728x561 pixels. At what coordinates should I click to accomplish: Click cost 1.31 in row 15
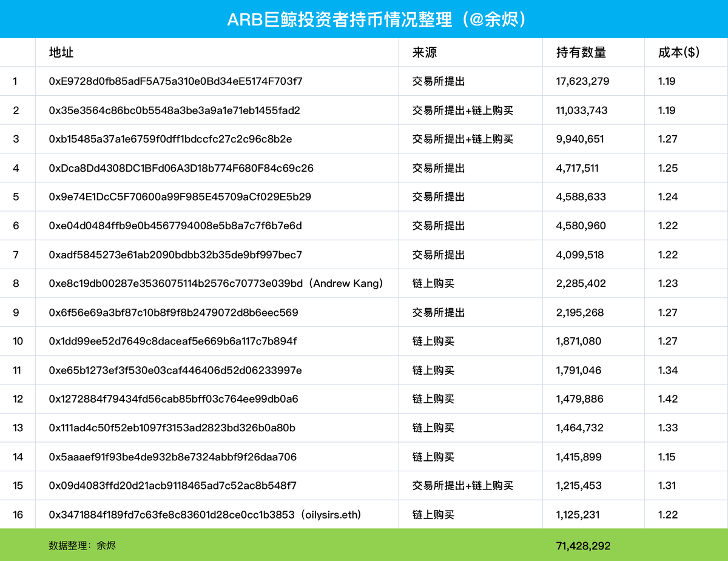pos(667,486)
